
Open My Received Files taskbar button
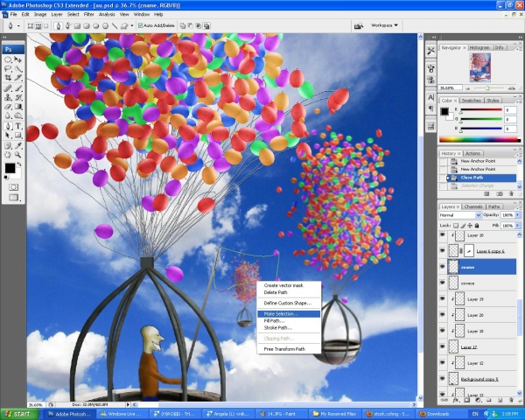pos(334,414)
